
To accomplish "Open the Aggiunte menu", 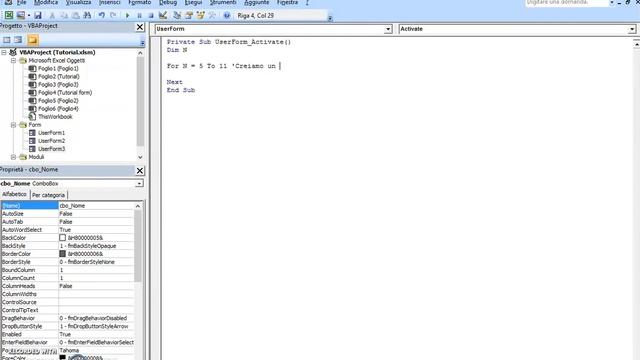I will tap(256, 3).
